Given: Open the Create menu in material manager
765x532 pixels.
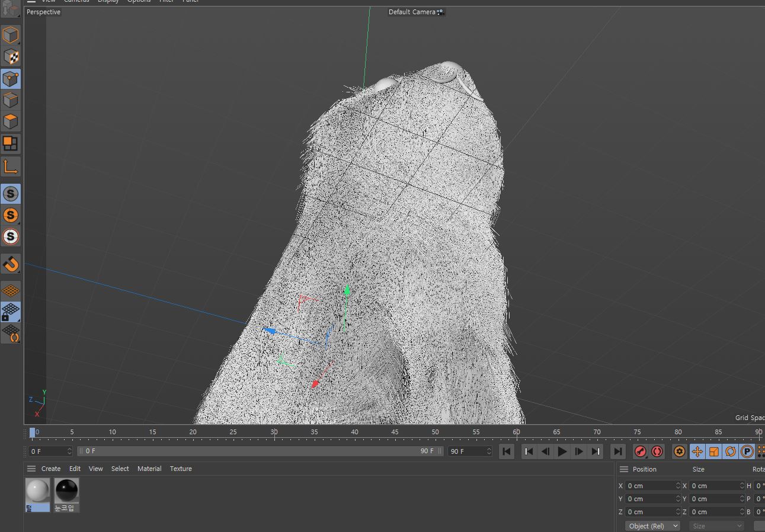Looking at the screenshot, I should point(51,469).
